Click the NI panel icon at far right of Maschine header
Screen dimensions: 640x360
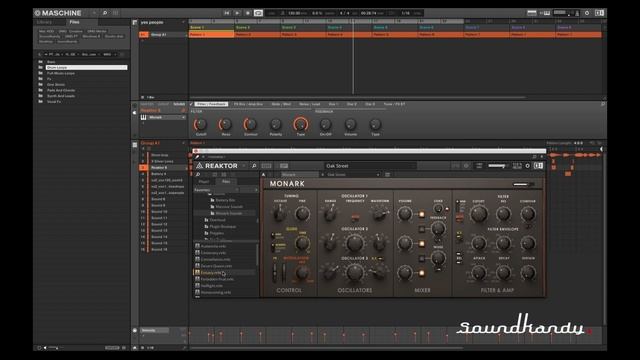tap(599, 13)
